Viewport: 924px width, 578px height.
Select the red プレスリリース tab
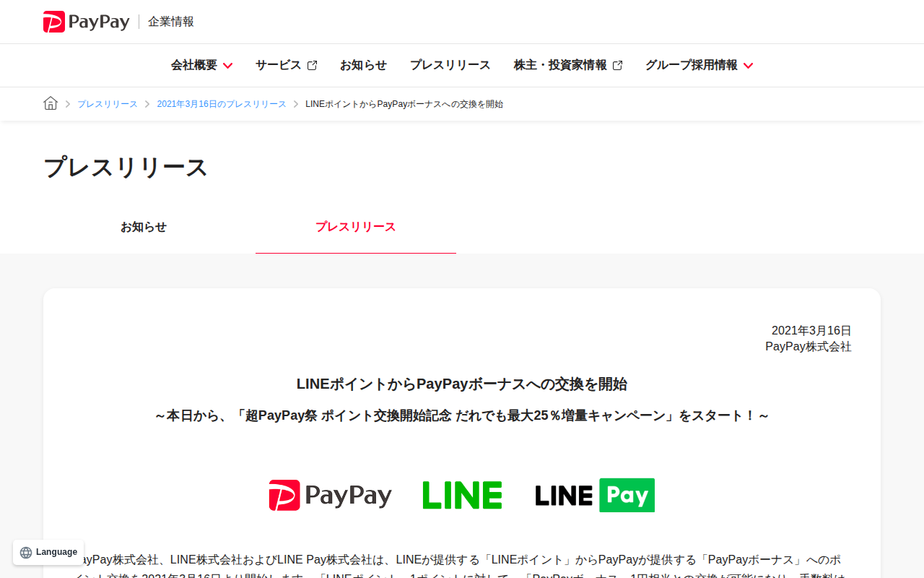click(x=356, y=227)
